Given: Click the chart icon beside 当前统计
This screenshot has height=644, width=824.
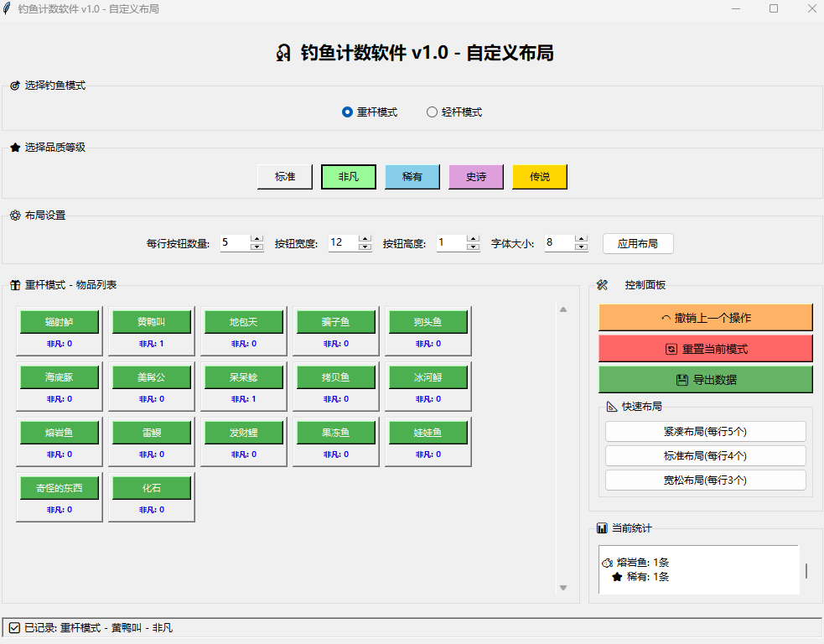Looking at the screenshot, I should (x=602, y=528).
